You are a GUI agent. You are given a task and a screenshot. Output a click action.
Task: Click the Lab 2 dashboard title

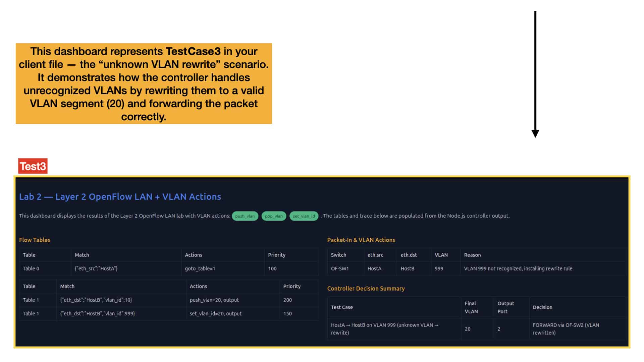(120, 197)
